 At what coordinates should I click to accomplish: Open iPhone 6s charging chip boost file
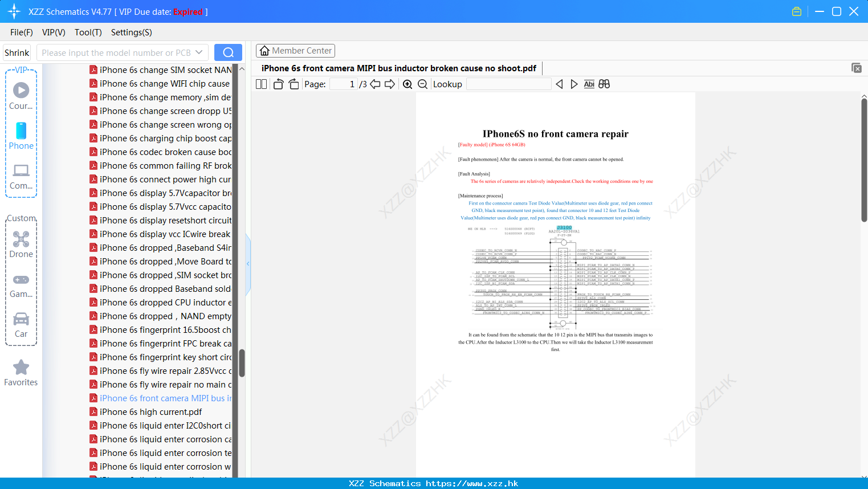(161, 138)
